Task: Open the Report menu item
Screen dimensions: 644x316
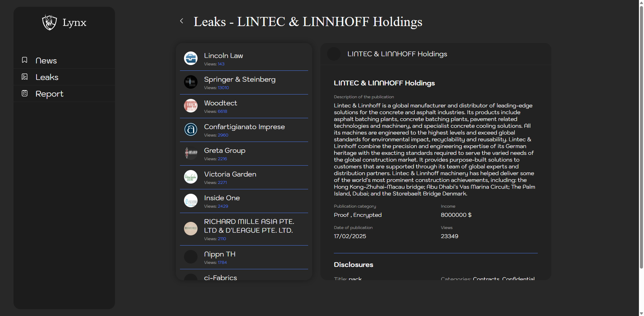Action: (49, 94)
